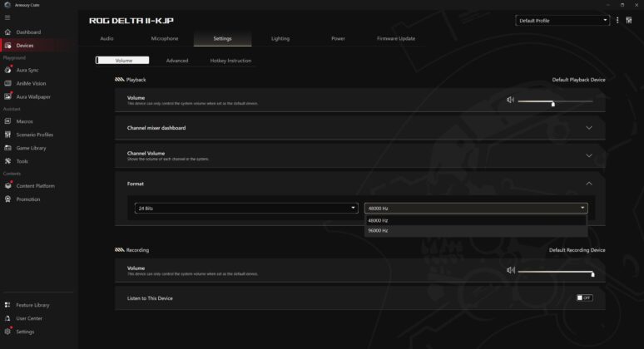Click the equalizer sliders icon at top right
Image resolution: width=644 pixels, height=349 pixels.
629,20
